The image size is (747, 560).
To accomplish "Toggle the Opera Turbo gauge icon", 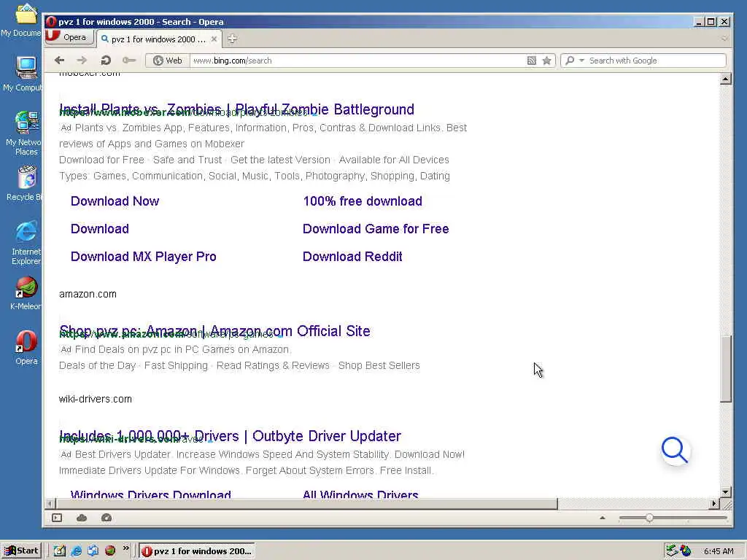I will tap(107, 518).
